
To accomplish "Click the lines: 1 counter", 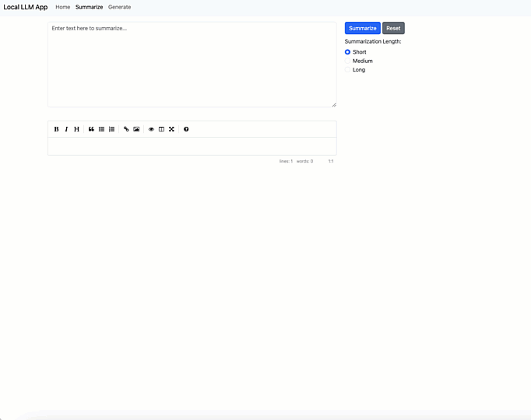I will (286, 161).
